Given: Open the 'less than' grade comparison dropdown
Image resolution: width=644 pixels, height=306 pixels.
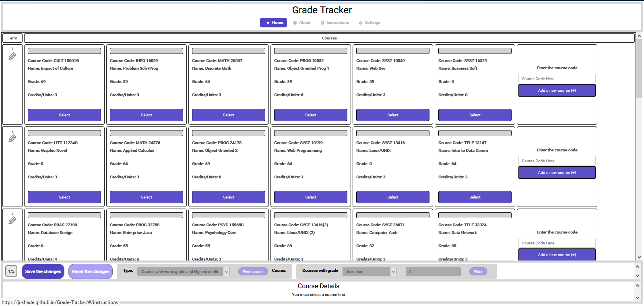Looking at the screenshot, I should tap(369, 272).
